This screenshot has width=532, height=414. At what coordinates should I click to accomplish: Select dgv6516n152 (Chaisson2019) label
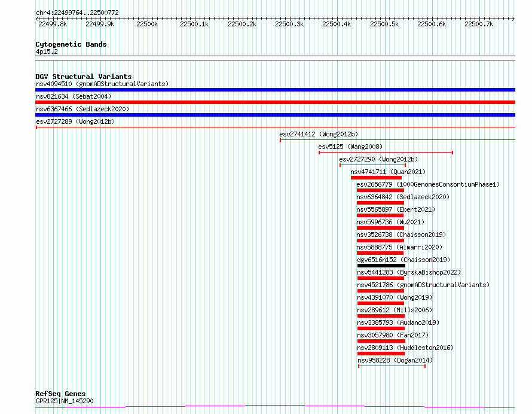click(403, 260)
